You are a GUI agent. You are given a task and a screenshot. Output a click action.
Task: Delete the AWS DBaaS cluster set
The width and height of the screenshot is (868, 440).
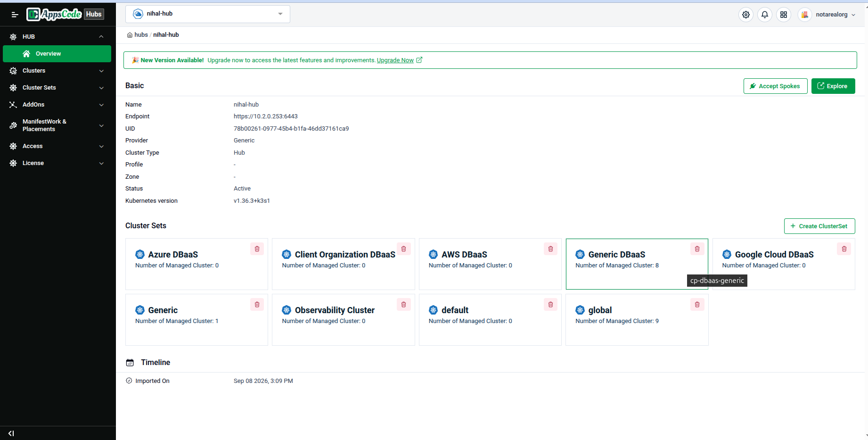(550, 249)
